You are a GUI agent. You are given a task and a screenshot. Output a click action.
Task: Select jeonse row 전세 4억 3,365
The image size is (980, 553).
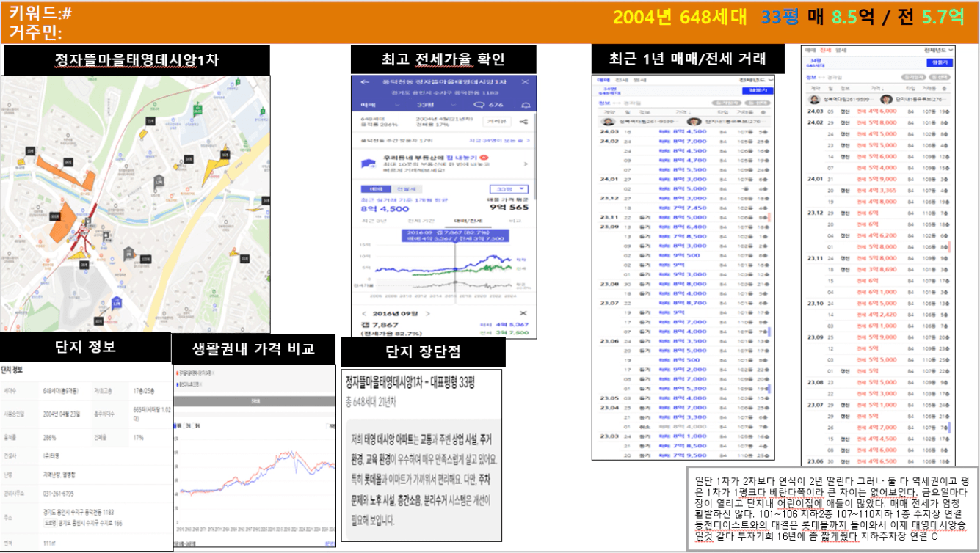[879, 190]
